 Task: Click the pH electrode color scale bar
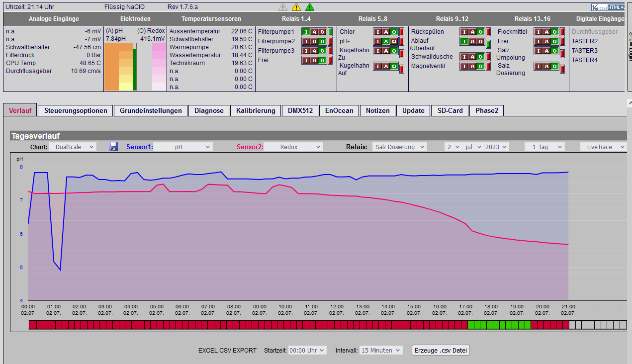pos(119,67)
